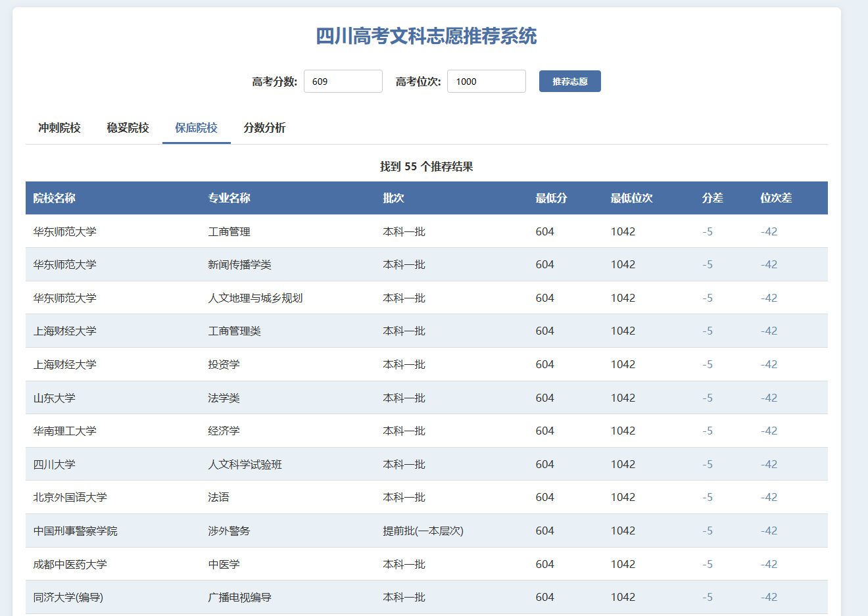Click the 法学类 major cell
The width and height of the screenshot is (868, 616).
coord(224,398)
